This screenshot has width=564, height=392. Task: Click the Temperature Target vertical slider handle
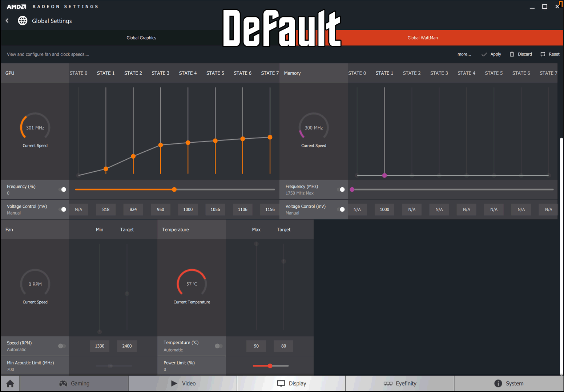(x=283, y=261)
